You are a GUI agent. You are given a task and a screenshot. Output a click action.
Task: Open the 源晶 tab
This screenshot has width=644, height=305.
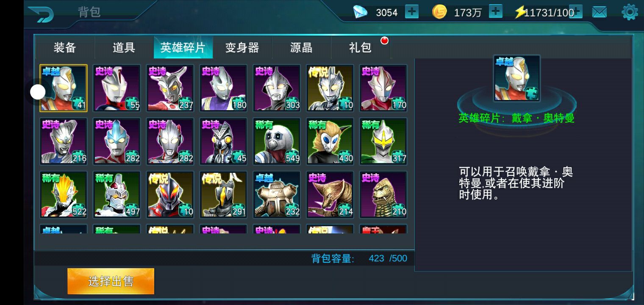point(301,47)
